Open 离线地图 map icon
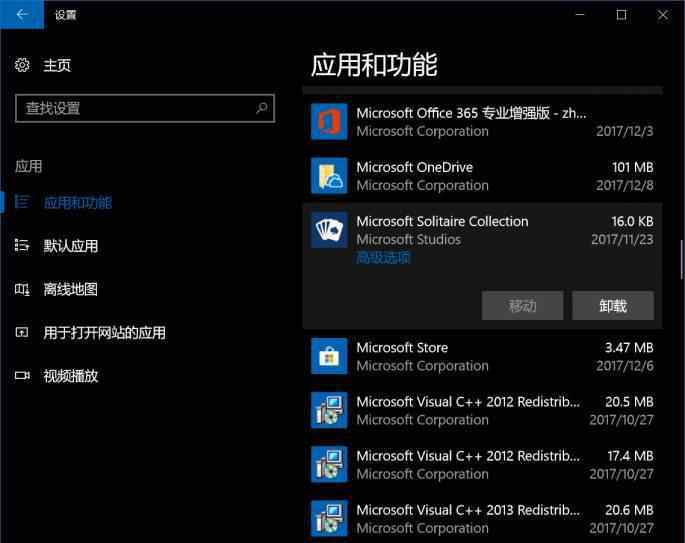Image resolution: width=685 pixels, height=543 pixels. [22, 289]
